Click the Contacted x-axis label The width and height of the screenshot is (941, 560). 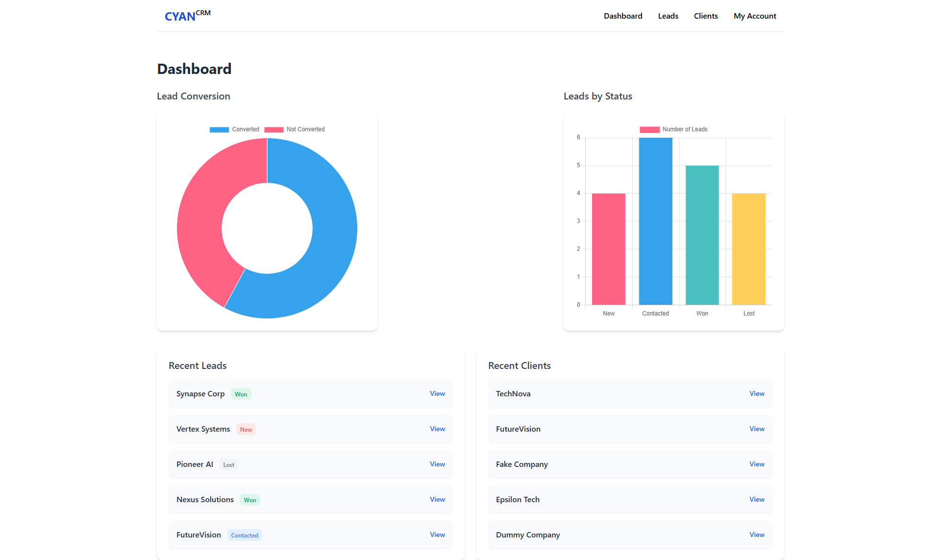[656, 314]
